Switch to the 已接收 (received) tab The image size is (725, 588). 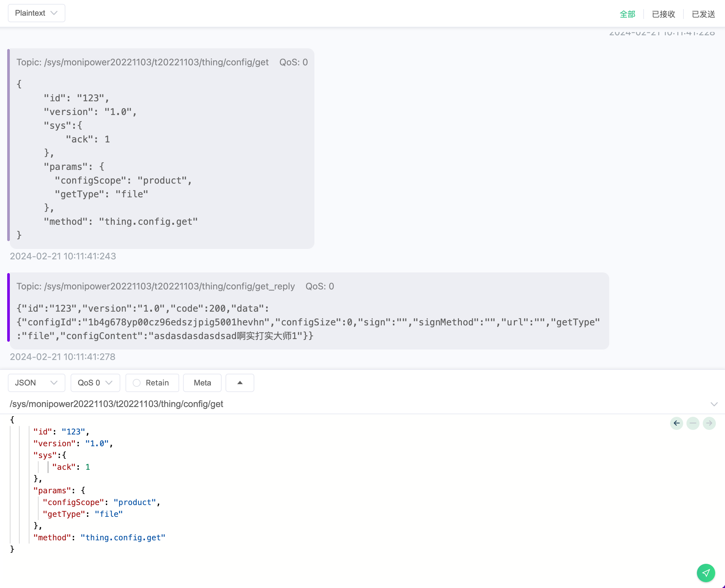coord(663,14)
